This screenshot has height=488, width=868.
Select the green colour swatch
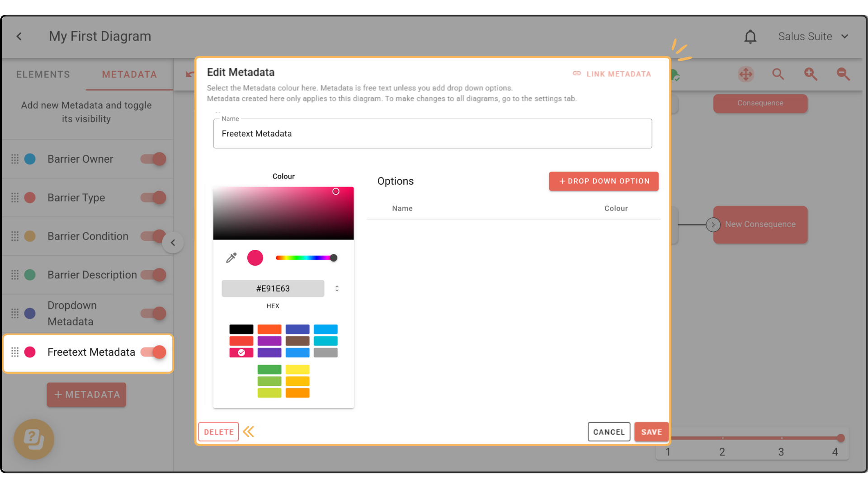(269, 370)
